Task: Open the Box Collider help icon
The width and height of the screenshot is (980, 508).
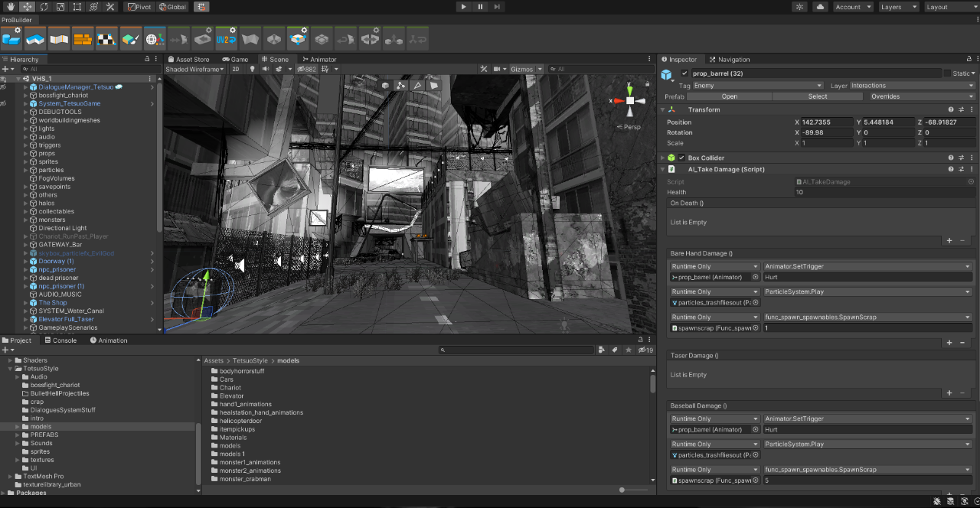Action: coord(951,158)
